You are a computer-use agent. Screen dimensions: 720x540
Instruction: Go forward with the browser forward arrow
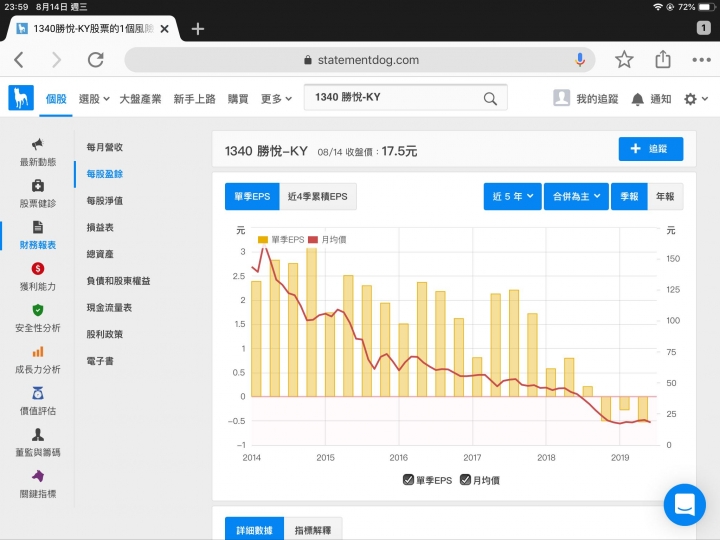point(56,60)
